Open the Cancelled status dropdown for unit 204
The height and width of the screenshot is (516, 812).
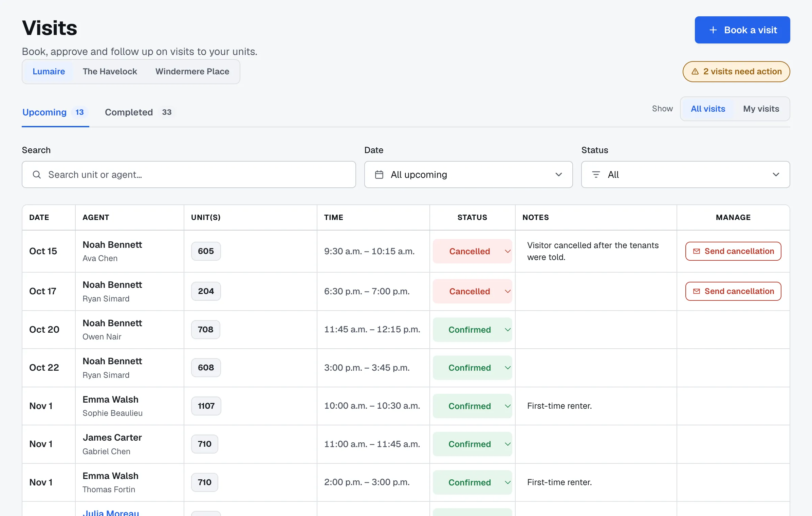[472, 291]
